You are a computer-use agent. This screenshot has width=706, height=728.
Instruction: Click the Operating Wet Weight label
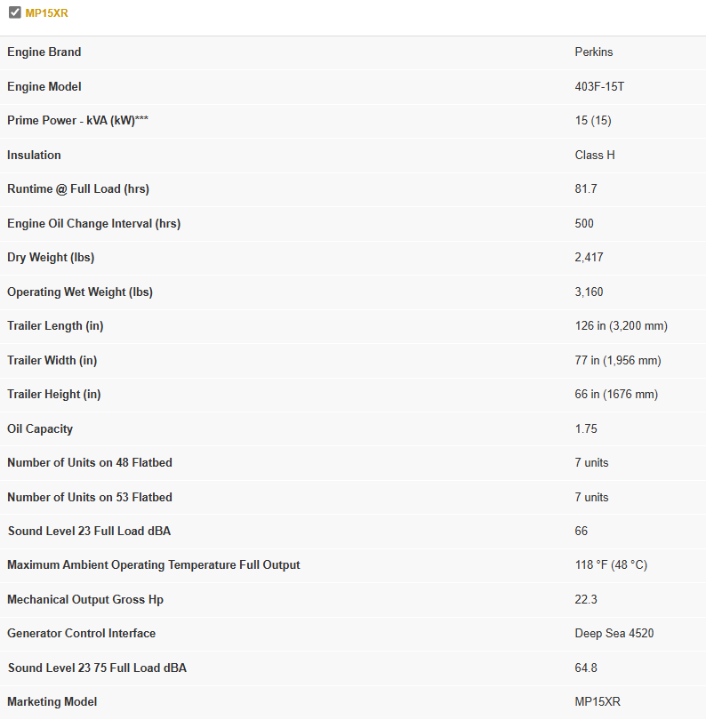coord(85,292)
